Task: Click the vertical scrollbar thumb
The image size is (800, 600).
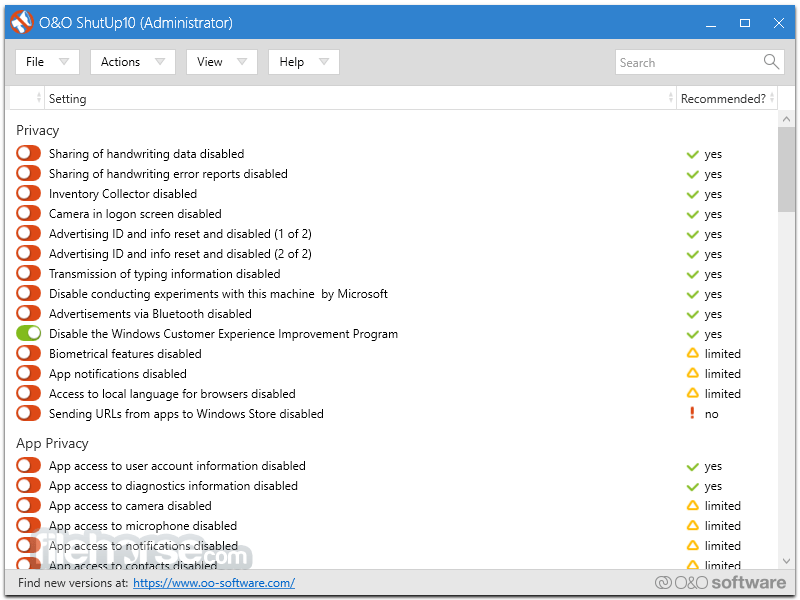Action: 786,169
